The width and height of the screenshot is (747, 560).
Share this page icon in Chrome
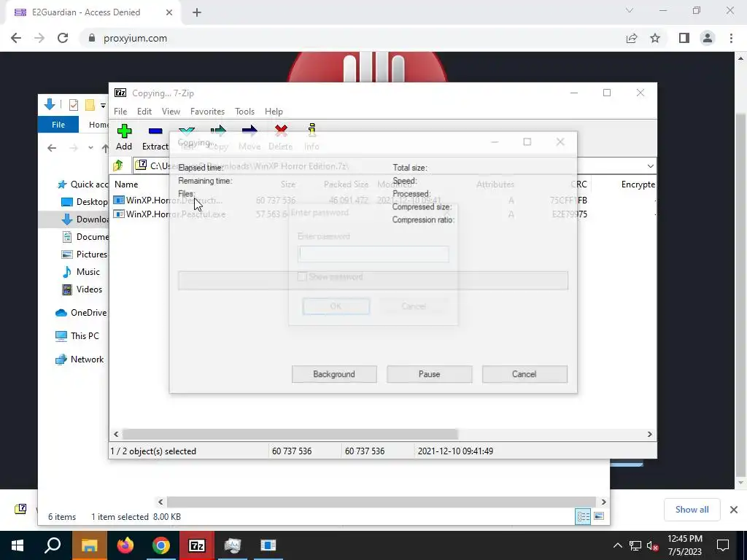(632, 38)
